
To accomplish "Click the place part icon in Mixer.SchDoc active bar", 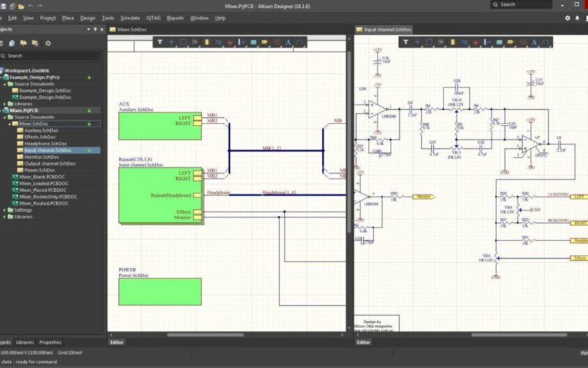I will coord(206,42).
